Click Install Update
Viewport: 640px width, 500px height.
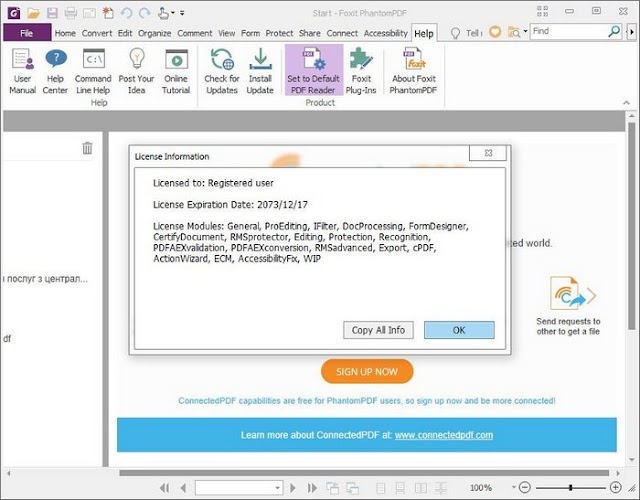pos(260,71)
